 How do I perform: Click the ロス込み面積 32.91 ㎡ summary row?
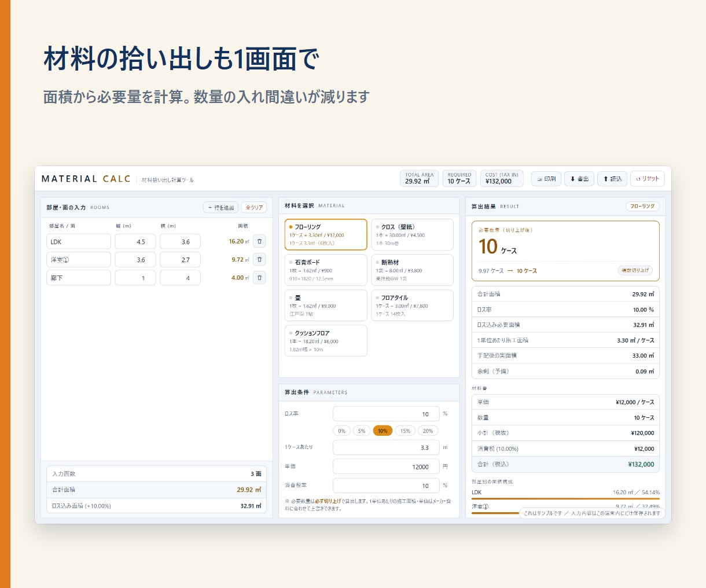coord(156,506)
